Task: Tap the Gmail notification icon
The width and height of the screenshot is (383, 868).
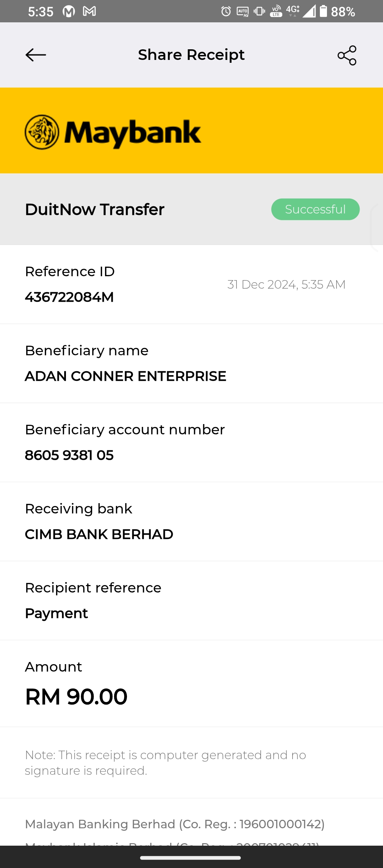Action: [x=89, y=12]
